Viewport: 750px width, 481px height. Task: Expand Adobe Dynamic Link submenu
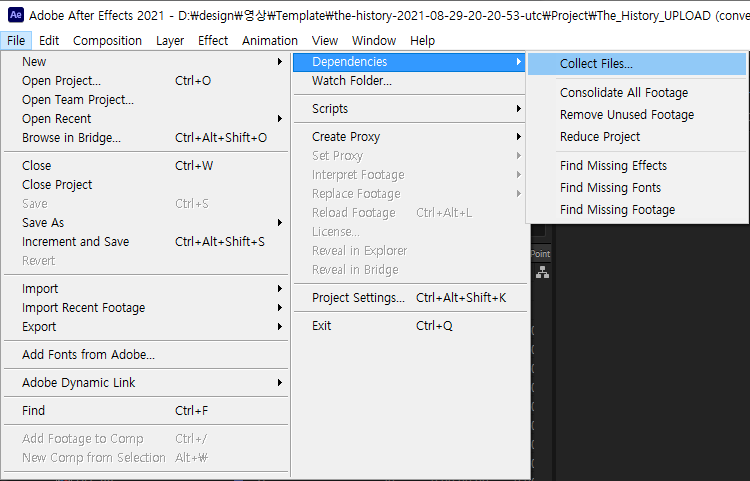[x=146, y=383]
